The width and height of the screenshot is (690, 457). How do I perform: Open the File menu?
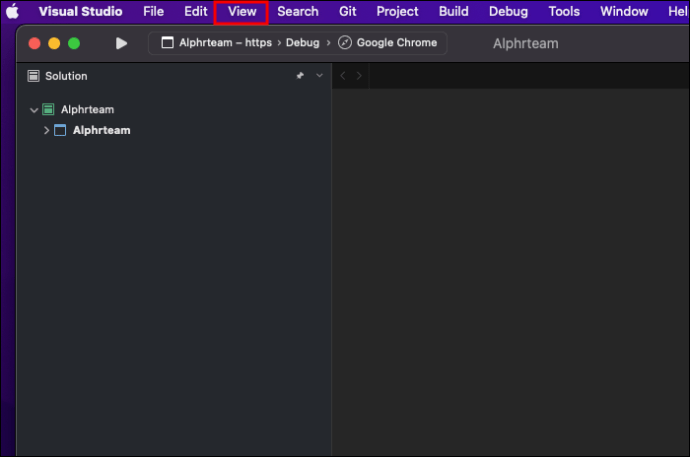pyautogui.click(x=153, y=11)
